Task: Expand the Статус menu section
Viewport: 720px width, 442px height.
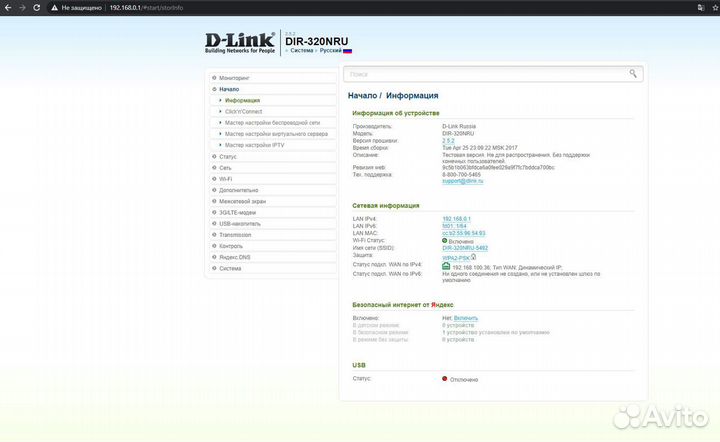Action: [x=273, y=157]
